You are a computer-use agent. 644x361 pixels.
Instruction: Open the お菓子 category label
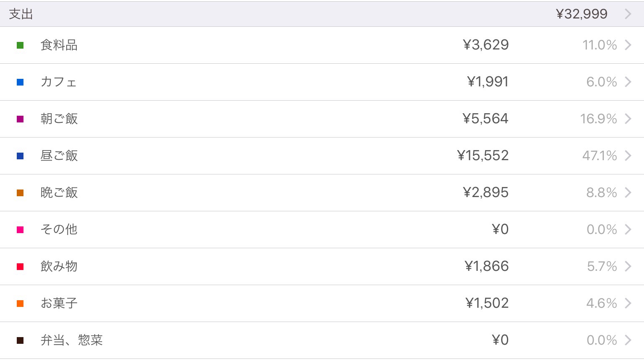59,303
